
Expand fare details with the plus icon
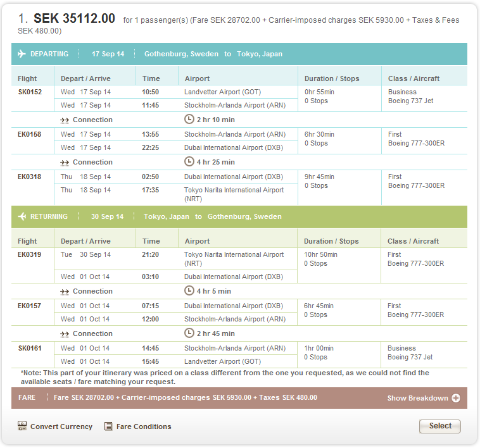pyautogui.click(x=455, y=399)
